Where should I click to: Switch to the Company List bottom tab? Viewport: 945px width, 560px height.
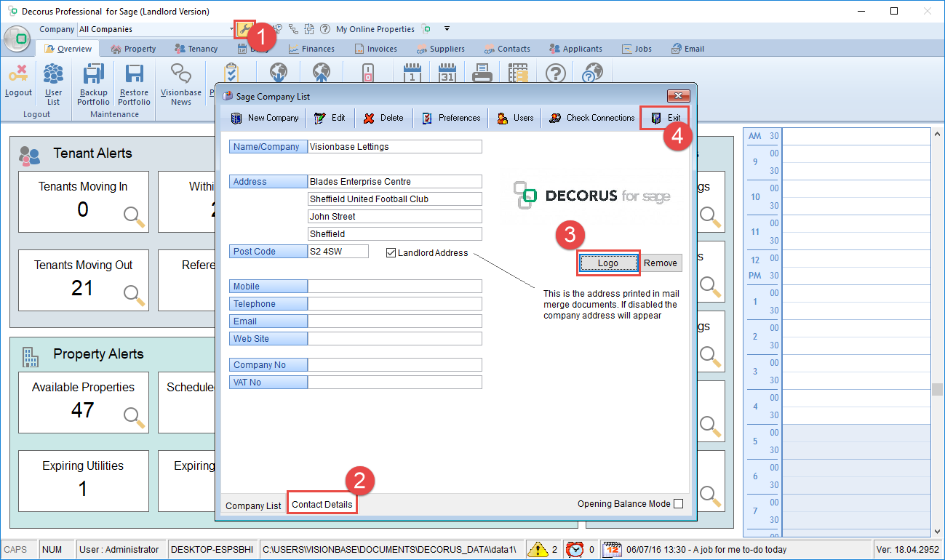coord(253,505)
